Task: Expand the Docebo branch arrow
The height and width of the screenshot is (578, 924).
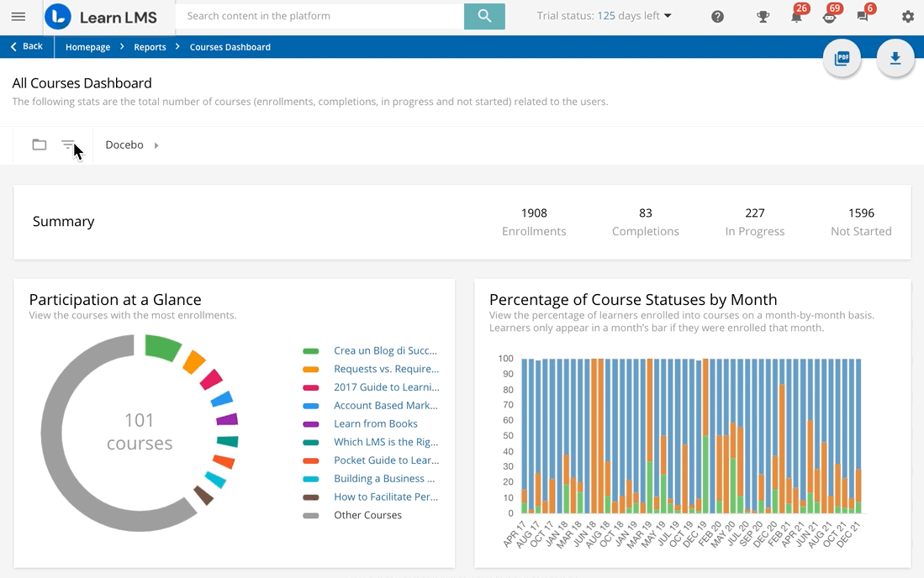Action: click(x=156, y=145)
